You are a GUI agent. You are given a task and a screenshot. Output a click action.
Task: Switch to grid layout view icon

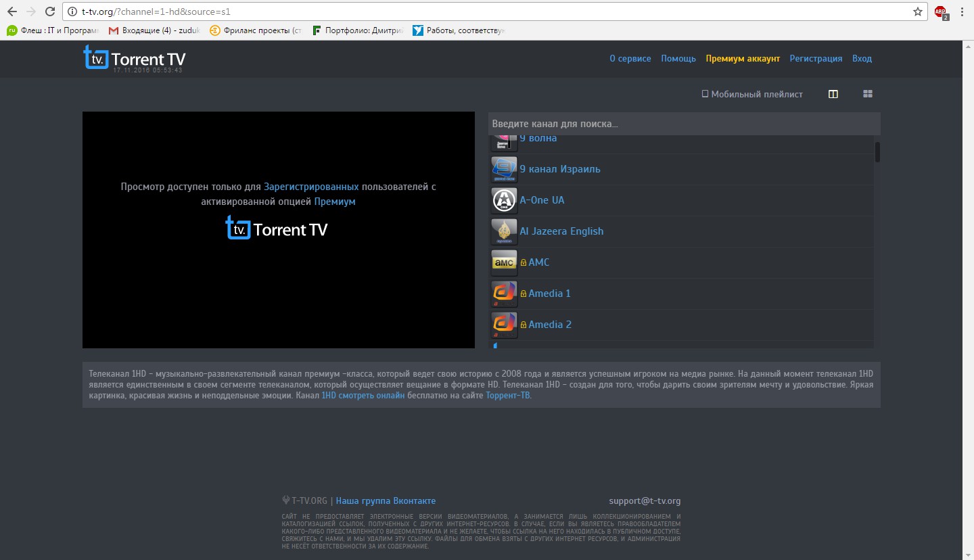[x=868, y=94]
